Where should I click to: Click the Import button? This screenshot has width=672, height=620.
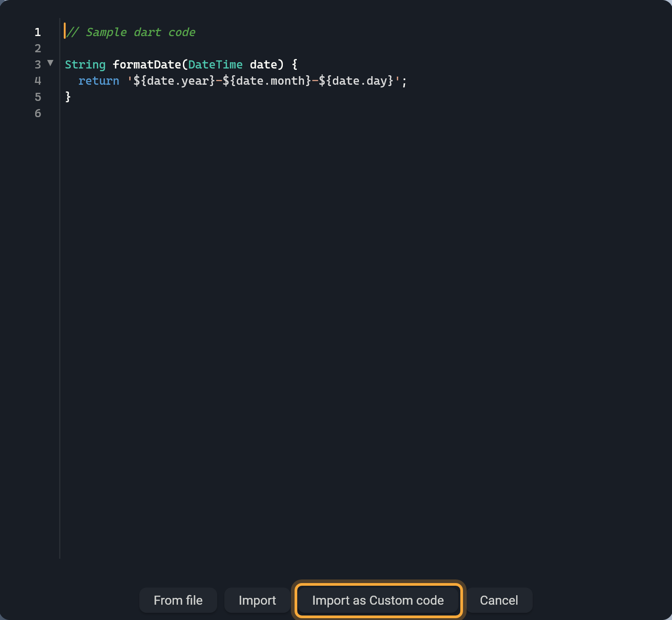257,600
